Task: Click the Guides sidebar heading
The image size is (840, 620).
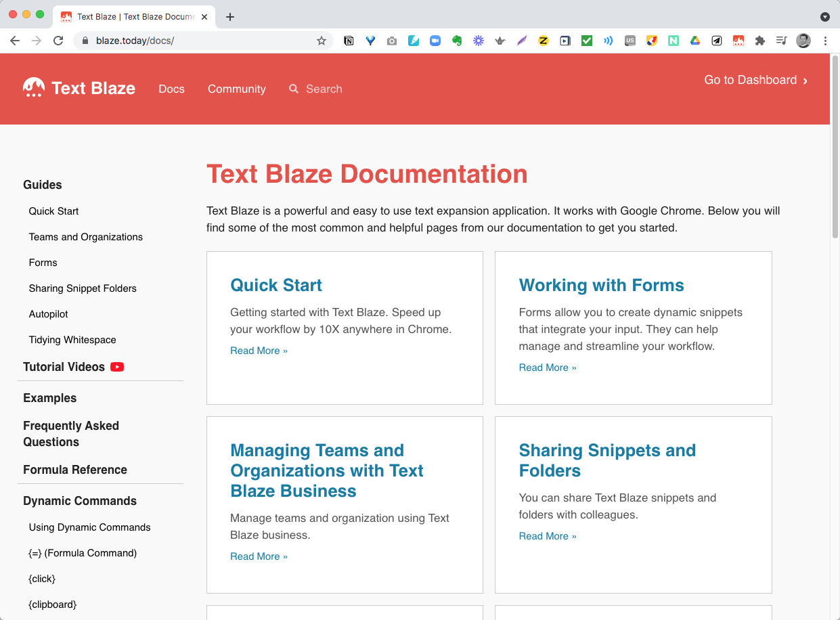Action: coord(42,185)
